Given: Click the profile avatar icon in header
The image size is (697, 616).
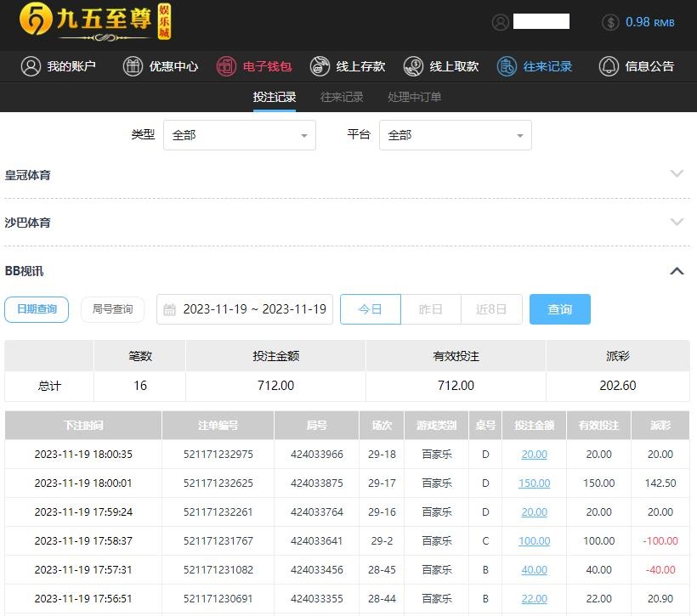Looking at the screenshot, I should pos(501,22).
